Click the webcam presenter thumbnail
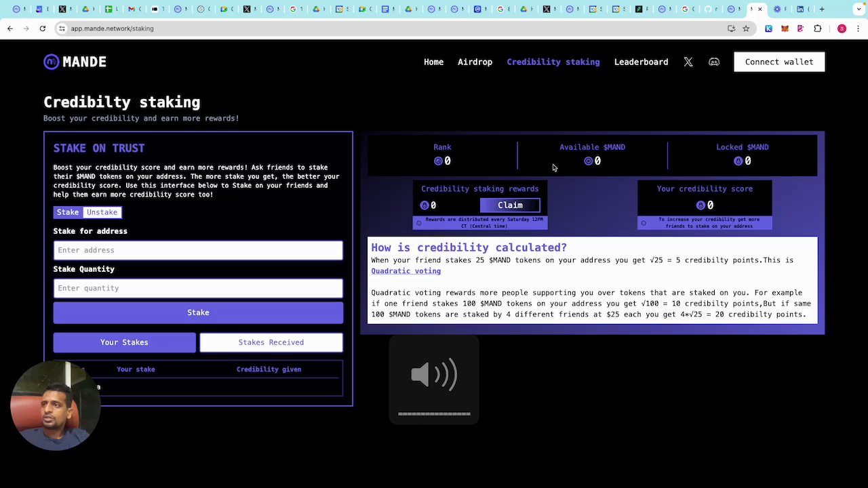The height and width of the screenshot is (488, 868). [55, 405]
